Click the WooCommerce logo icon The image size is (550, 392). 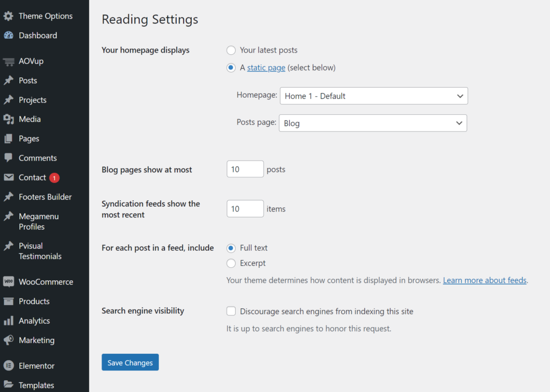click(9, 282)
